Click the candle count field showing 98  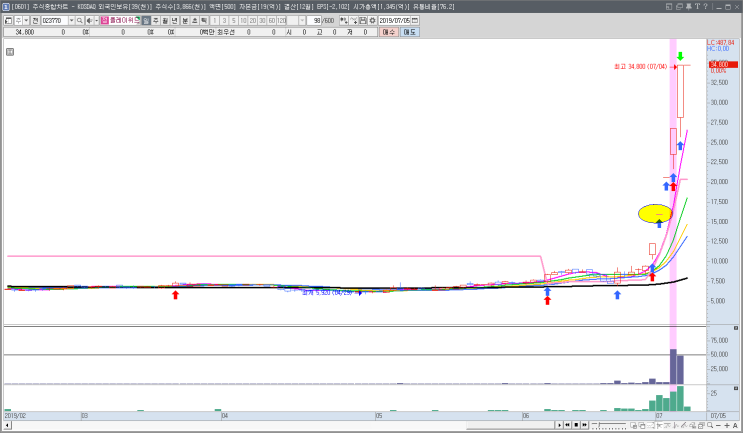(314, 20)
